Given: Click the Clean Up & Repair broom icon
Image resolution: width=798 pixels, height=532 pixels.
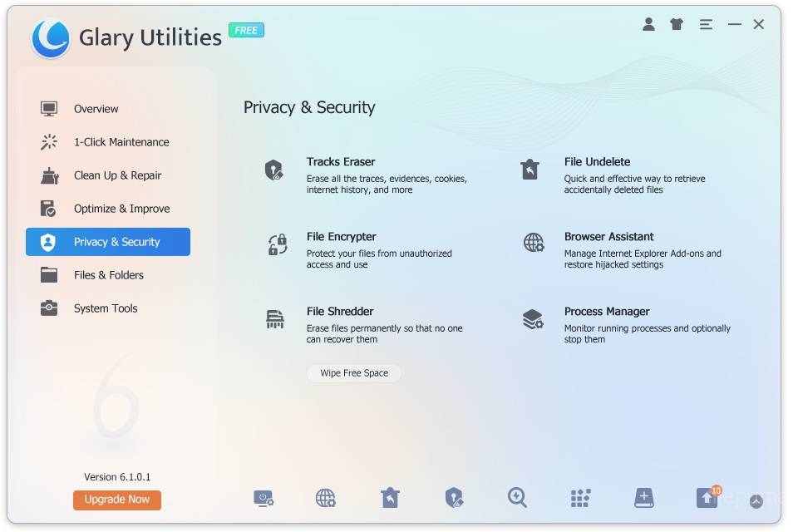Looking at the screenshot, I should pos(49,175).
